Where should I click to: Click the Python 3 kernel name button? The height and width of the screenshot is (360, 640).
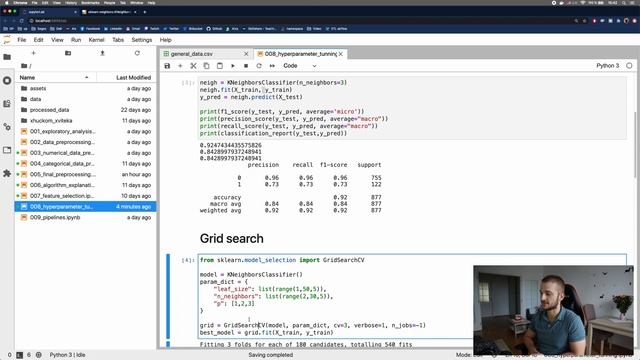point(607,66)
